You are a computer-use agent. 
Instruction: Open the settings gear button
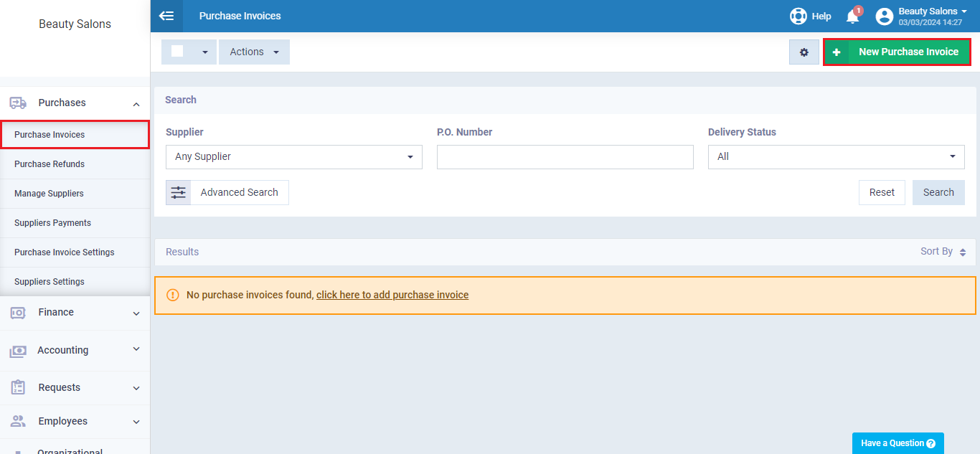tap(804, 52)
